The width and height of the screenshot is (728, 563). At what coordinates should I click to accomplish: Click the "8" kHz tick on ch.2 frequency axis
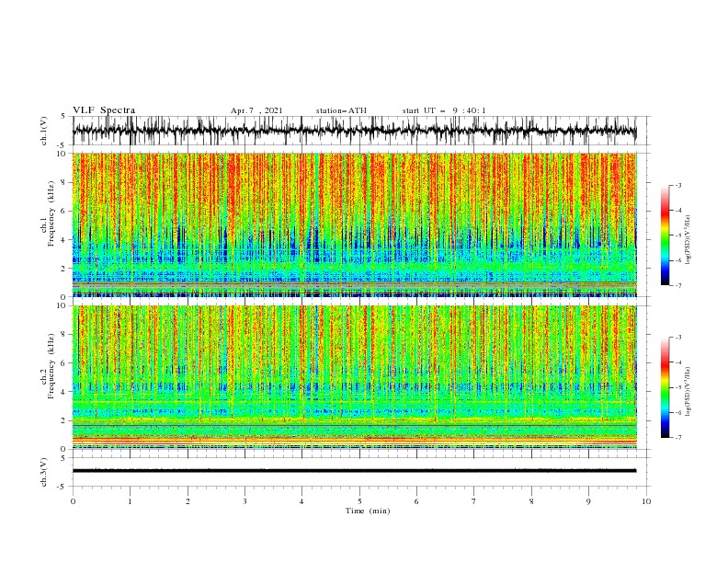click(x=64, y=335)
